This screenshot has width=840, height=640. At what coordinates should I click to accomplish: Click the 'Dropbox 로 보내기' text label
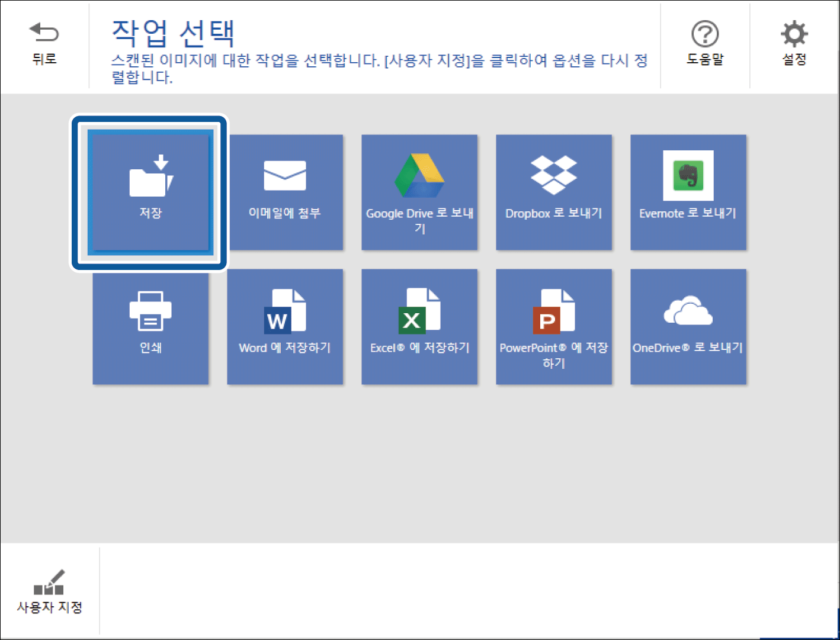553,213
